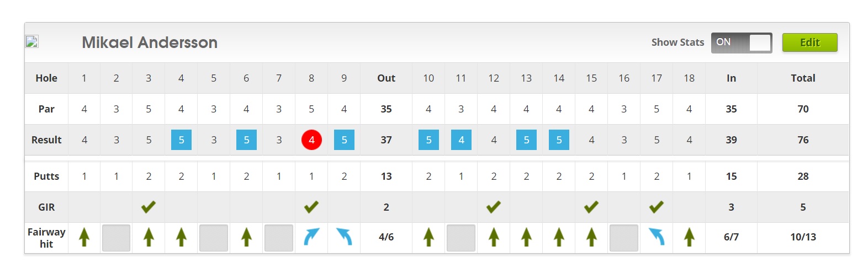The height and width of the screenshot is (273, 868).
Task: Click the Total score of 76
Action: (803, 140)
